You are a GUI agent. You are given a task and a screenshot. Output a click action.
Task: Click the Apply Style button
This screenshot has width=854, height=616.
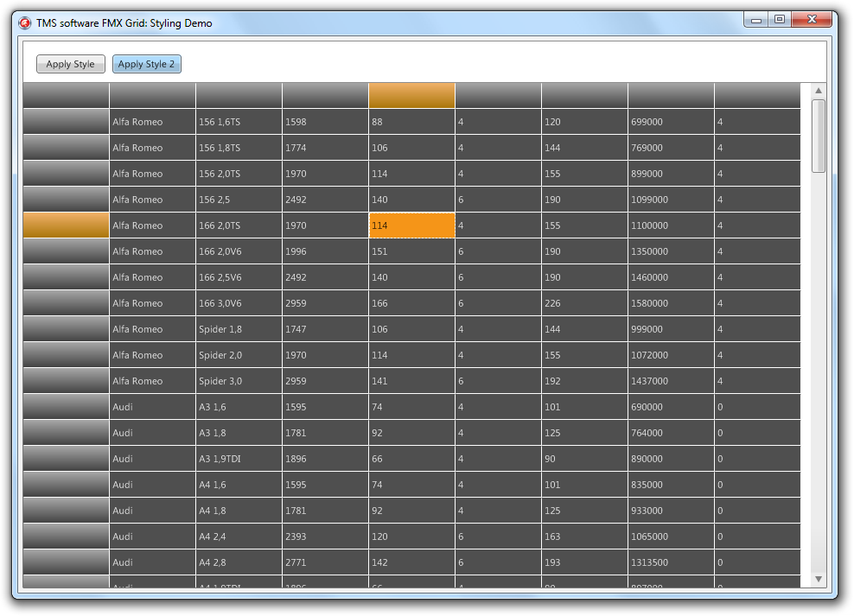71,64
